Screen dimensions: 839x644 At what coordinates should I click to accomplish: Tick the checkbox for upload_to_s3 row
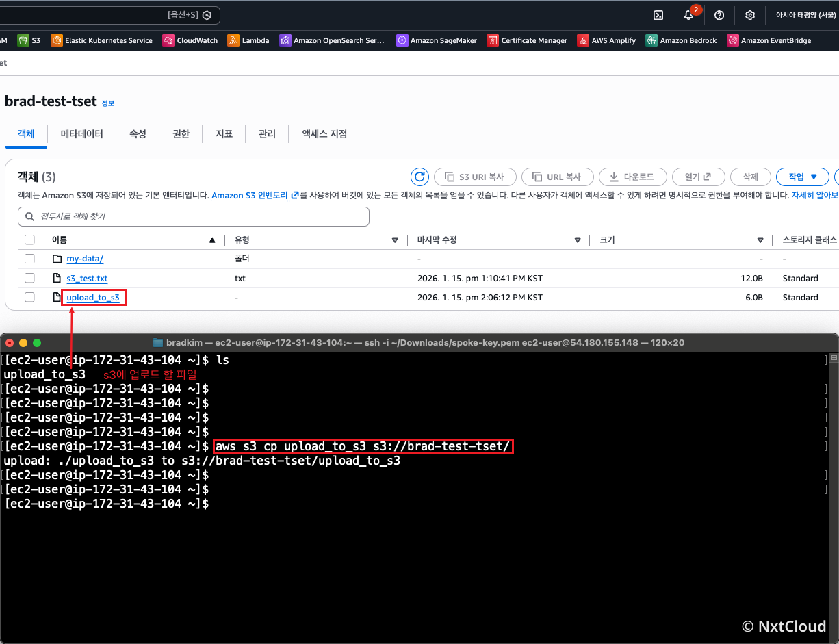[x=29, y=297]
